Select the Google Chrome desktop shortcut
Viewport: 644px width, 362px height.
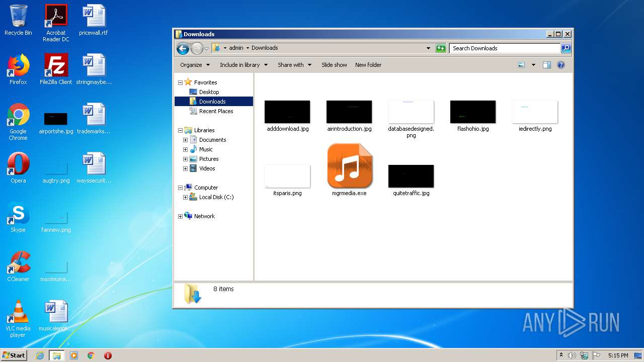[x=18, y=122]
